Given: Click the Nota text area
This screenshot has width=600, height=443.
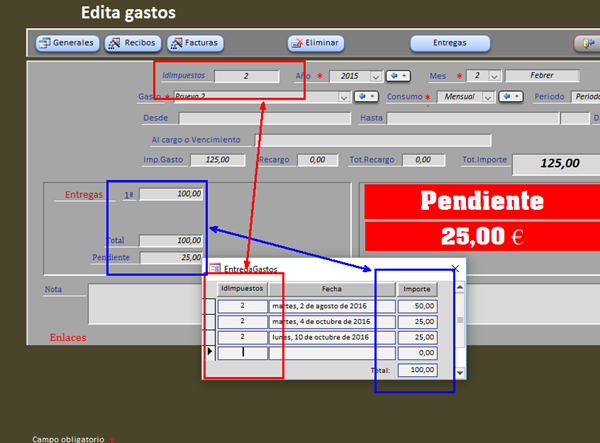Looking at the screenshot, I should 145,304.
